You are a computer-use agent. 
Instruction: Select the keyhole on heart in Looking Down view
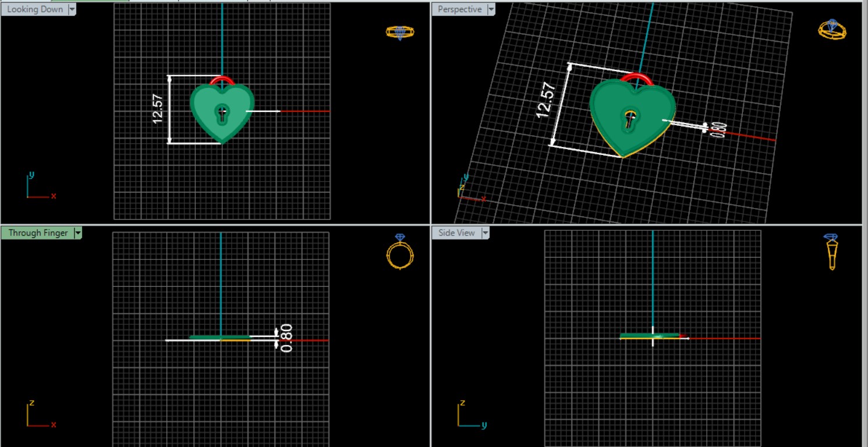(x=222, y=113)
